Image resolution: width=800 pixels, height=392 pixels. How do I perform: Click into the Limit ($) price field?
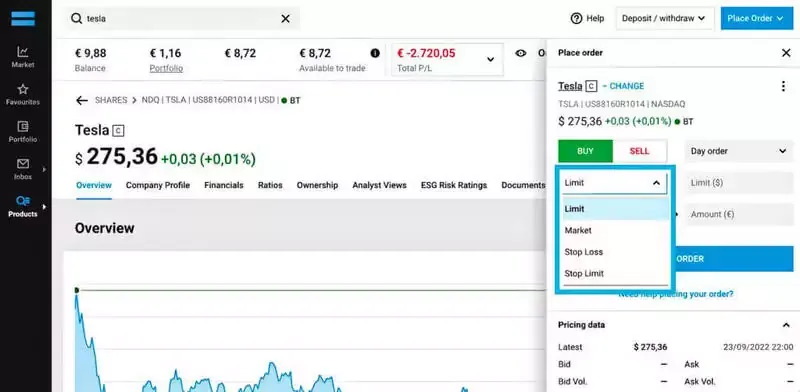[738, 183]
